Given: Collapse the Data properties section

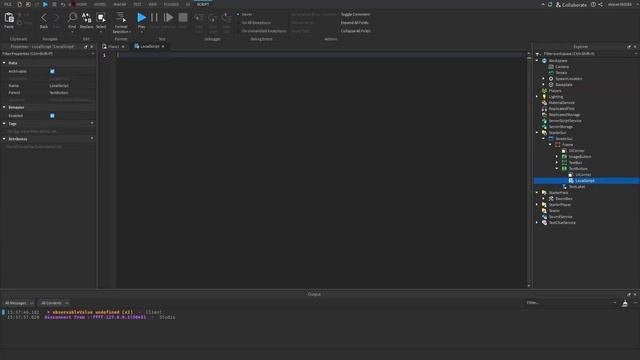Looking at the screenshot, I should coord(4,63).
